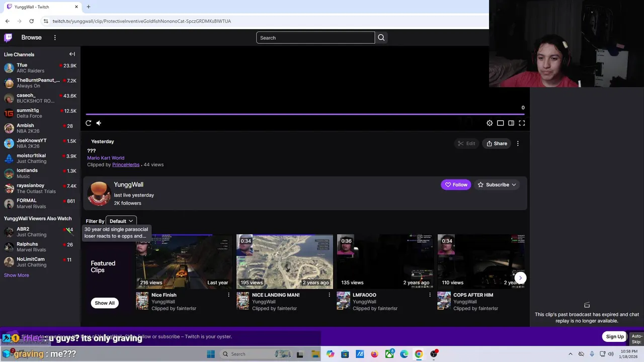Click the Browse tab
644x362 pixels.
tap(31, 37)
